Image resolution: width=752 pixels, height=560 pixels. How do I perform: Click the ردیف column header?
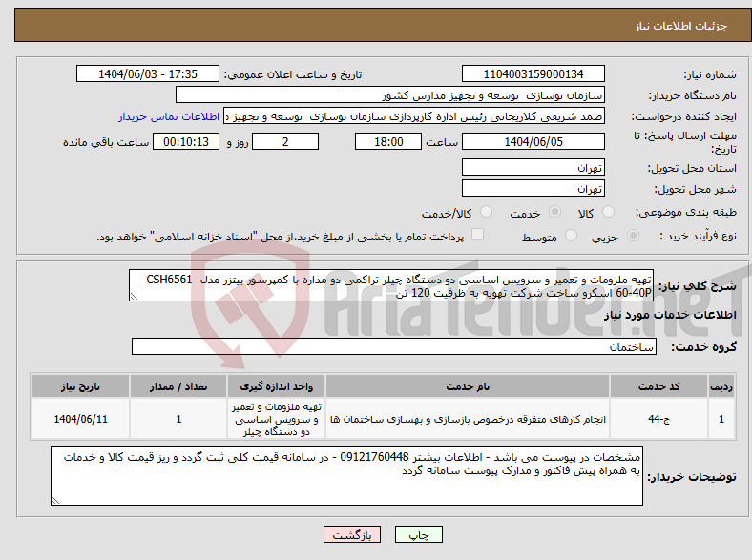click(721, 386)
